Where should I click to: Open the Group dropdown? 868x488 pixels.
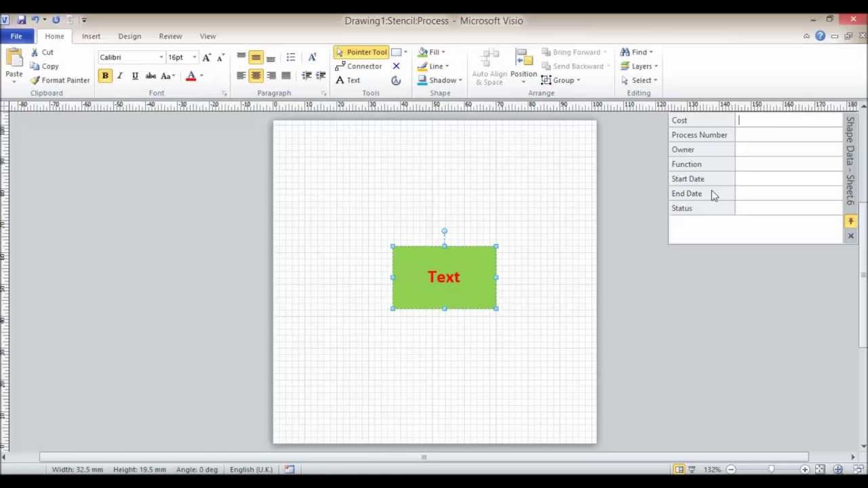[560, 80]
